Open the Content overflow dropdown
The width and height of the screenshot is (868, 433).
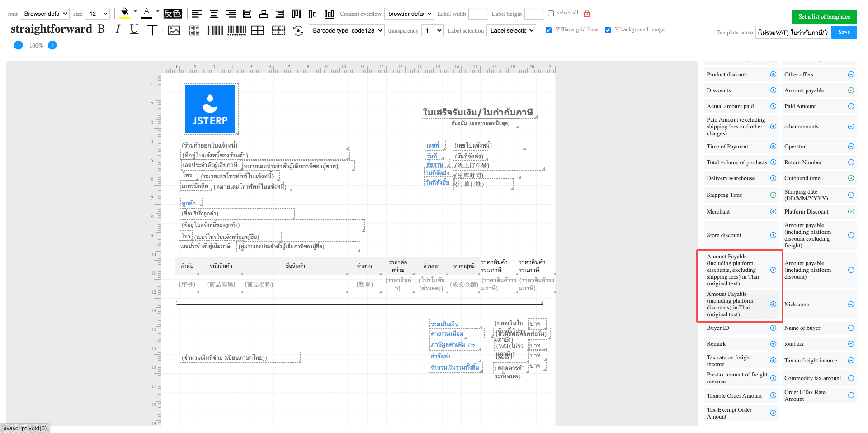[x=409, y=14]
